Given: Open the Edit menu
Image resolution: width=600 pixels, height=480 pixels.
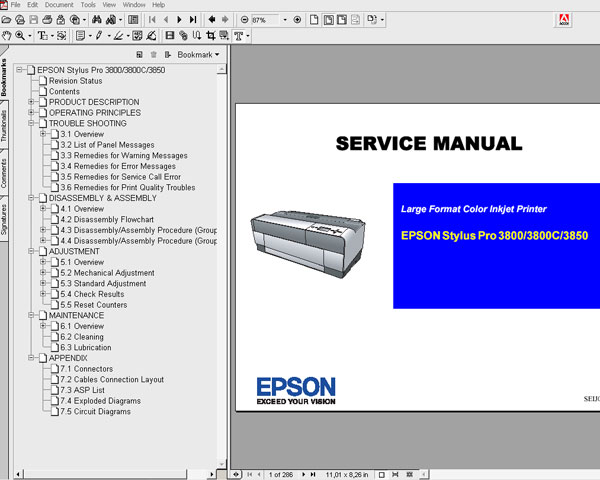Looking at the screenshot, I should tap(33, 5).
